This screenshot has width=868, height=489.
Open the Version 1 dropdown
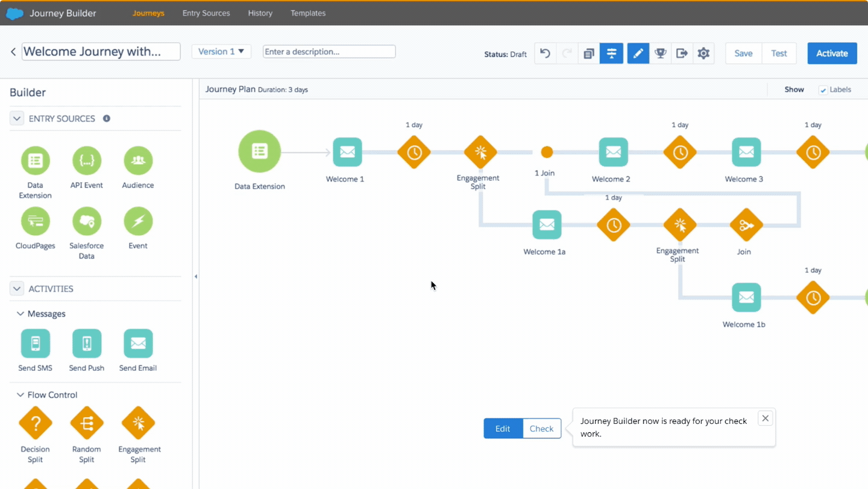tap(221, 52)
